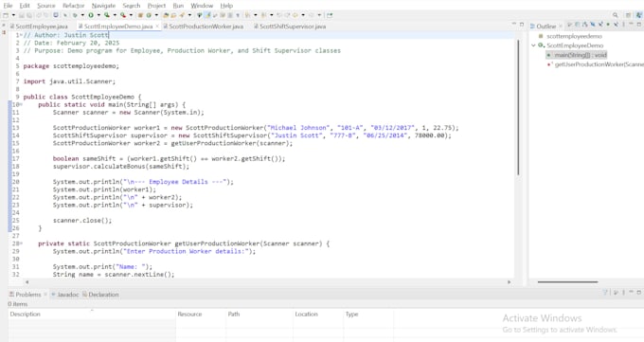Open the Navigate menu
This screenshot has height=342, width=644.
coord(103,6)
